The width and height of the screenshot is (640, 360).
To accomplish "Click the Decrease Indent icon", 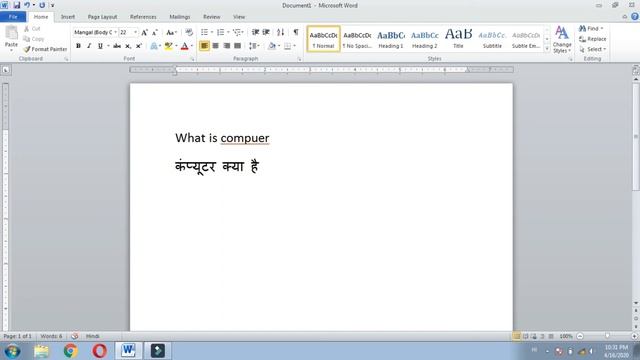I will point(256,32).
